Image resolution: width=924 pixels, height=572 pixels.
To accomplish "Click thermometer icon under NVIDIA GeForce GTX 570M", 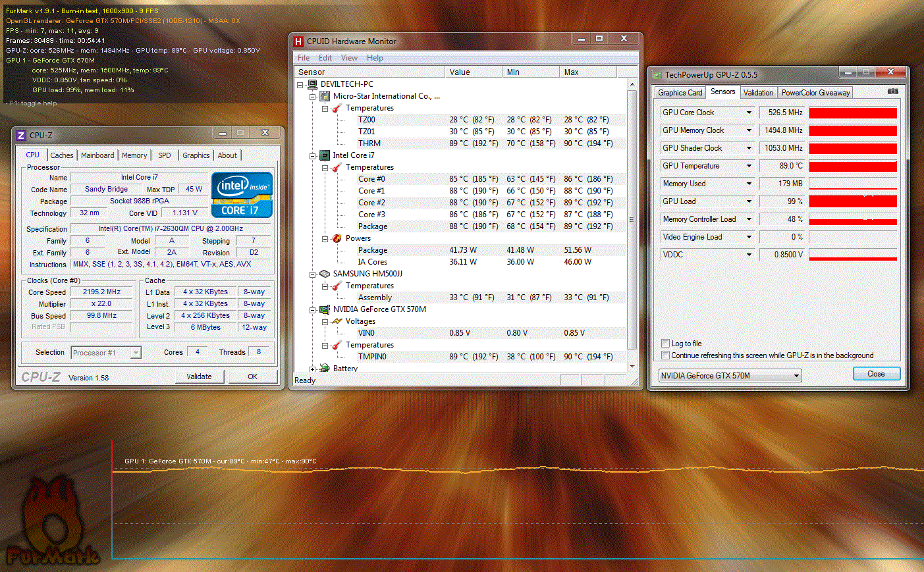I will 337,345.
